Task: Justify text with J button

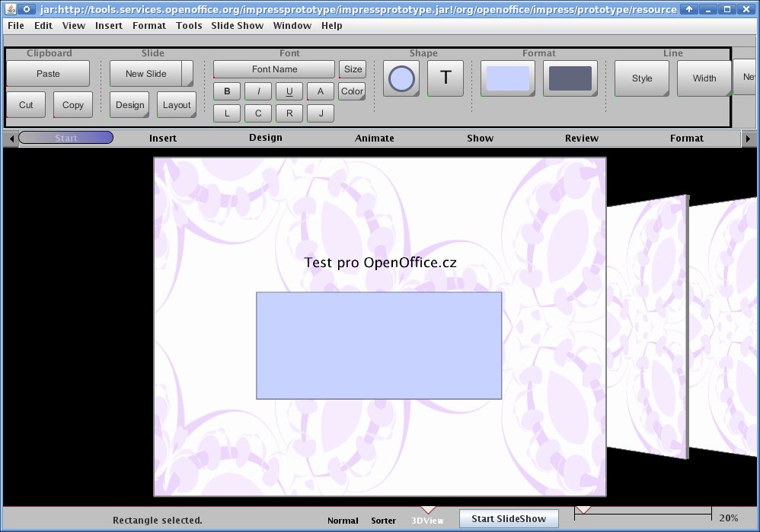Action: pos(321,113)
